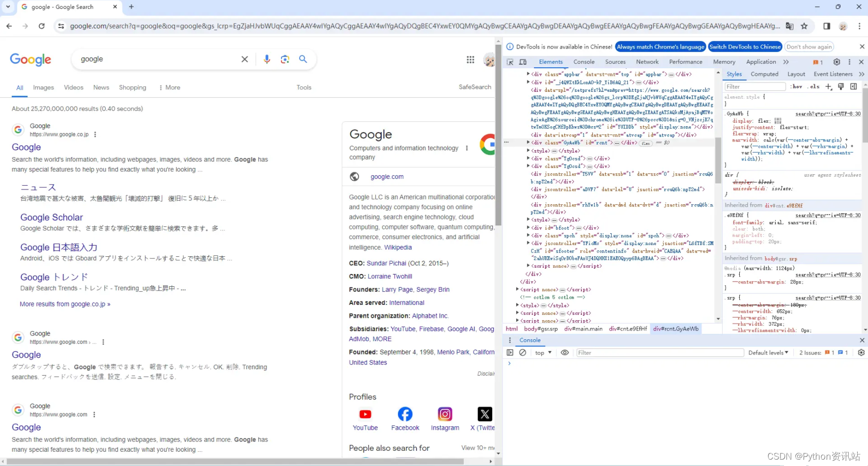Toggle :hov element state button
868x466 pixels.
point(796,86)
